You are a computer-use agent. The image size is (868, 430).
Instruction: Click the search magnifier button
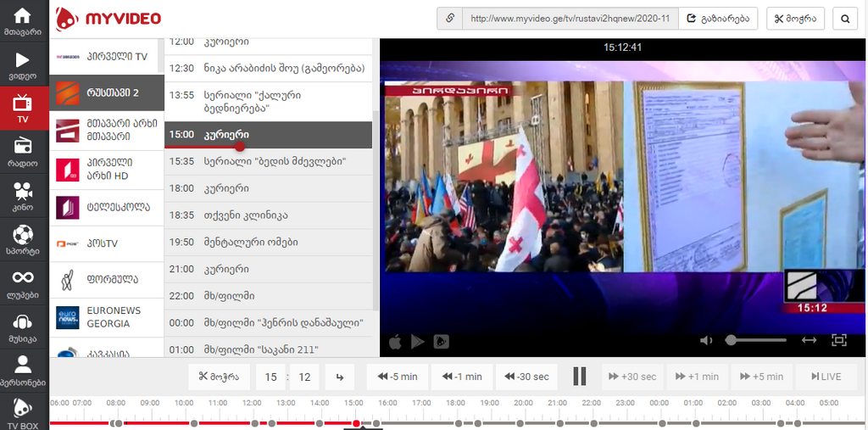coord(845,19)
